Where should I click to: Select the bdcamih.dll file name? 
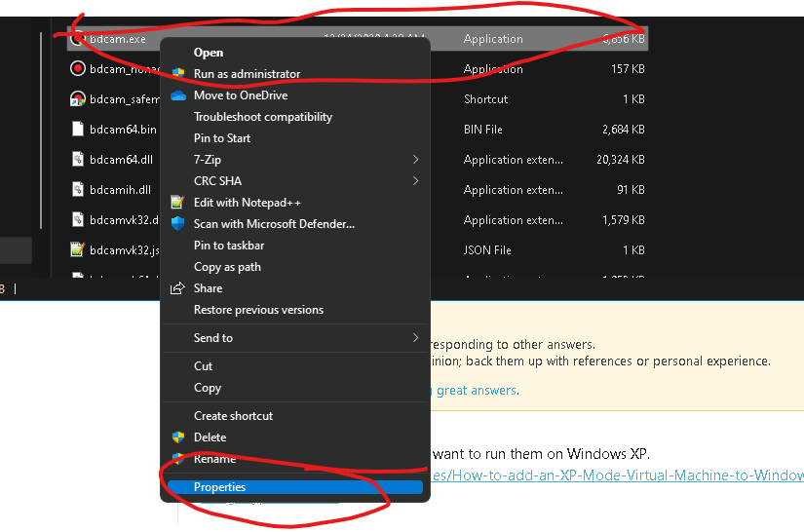pos(120,190)
